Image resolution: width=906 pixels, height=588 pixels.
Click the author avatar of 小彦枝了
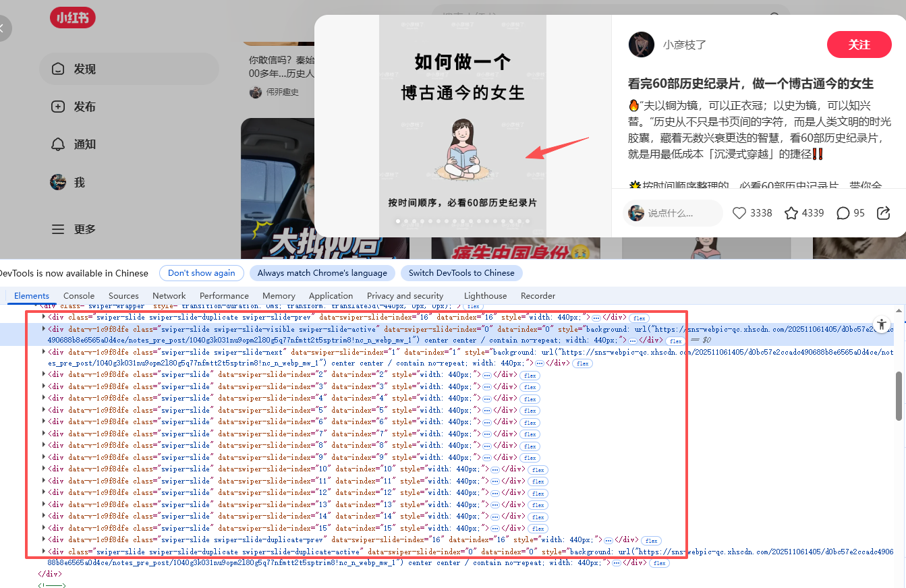641,45
